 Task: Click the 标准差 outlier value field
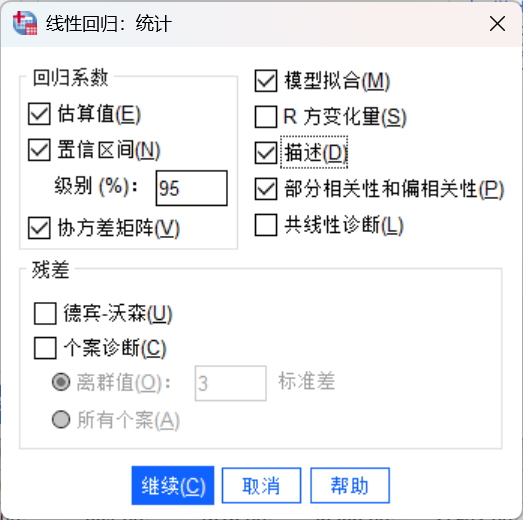coord(230,383)
